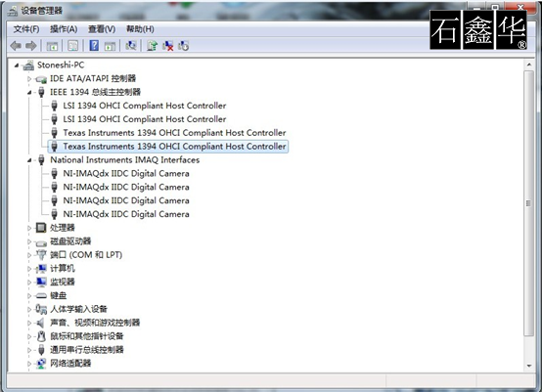This screenshot has width=542, height=392.
Task: Open the blue Help question-mark icon
Action: [x=94, y=46]
